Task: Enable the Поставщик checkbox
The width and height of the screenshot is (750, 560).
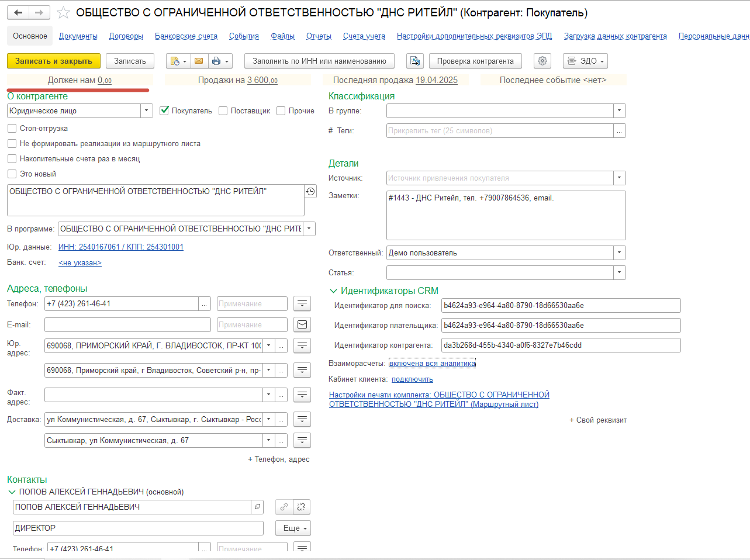Action: tap(223, 110)
